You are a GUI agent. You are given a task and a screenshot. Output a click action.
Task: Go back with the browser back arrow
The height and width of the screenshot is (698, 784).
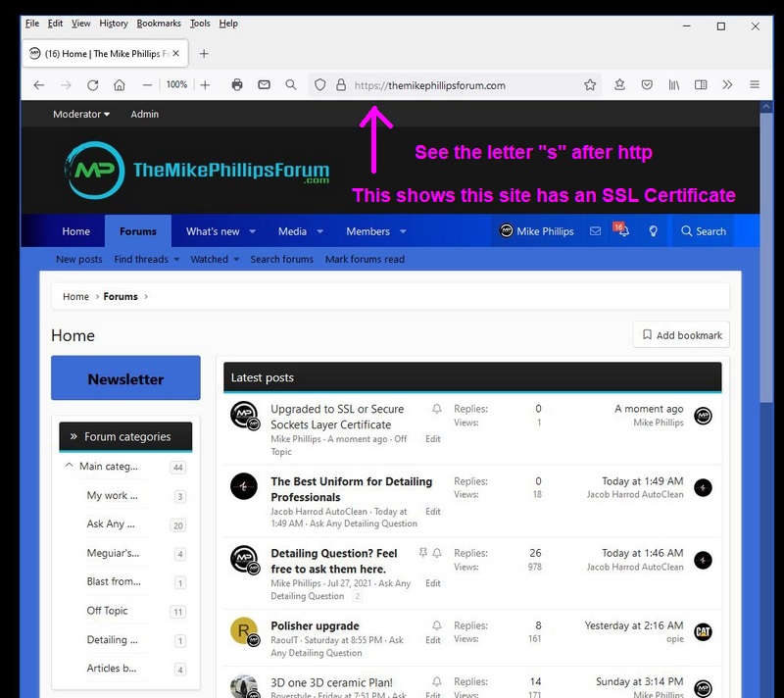point(39,85)
